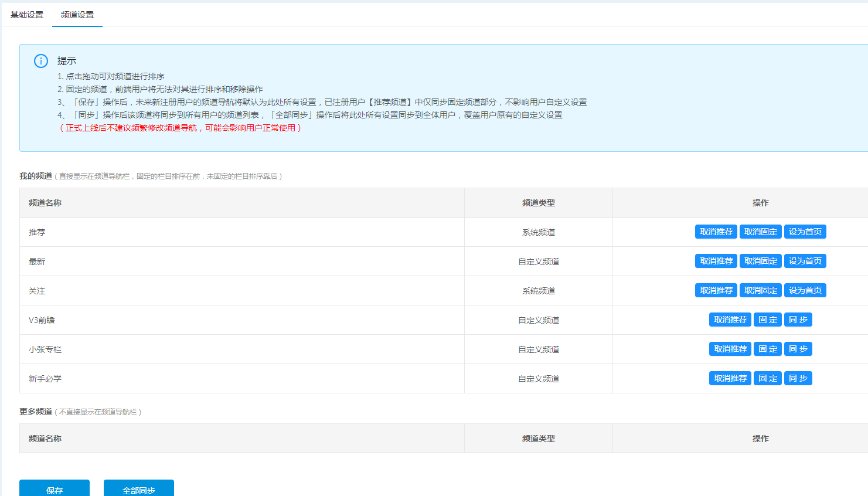868x496 pixels.
Task: Click 设为首页 in the 推荐 row
Action: point(805,232)
